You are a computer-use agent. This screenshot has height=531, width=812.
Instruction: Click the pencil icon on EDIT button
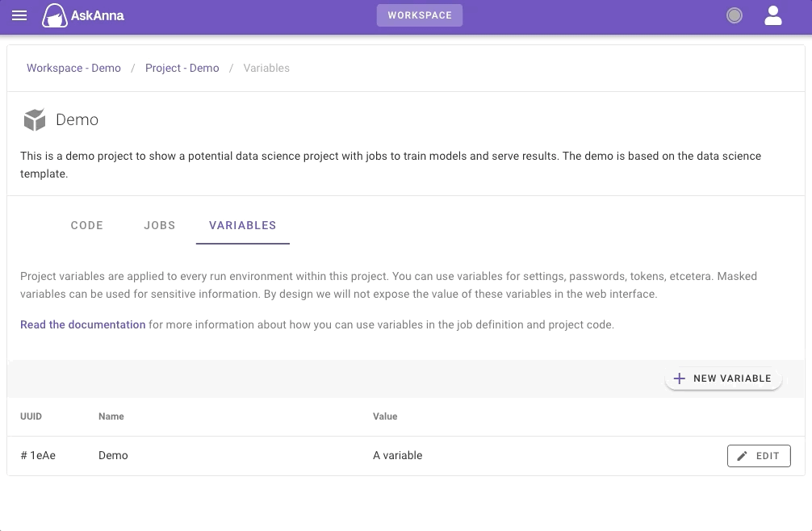[x=742, y=455]
